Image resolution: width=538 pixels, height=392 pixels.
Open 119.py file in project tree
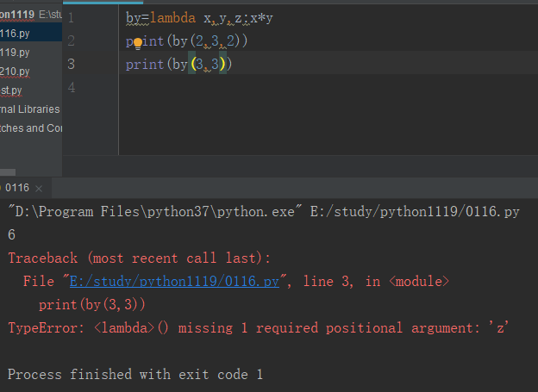(15, 53)
